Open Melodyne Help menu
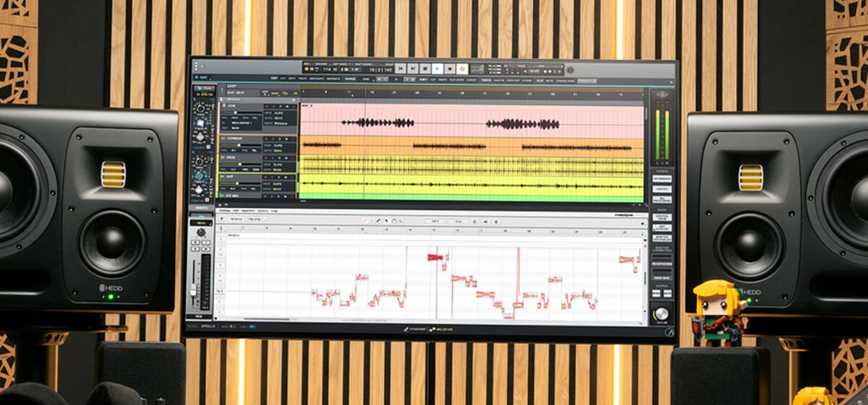Viewport: 868px width, 405px height. [274, 210]
